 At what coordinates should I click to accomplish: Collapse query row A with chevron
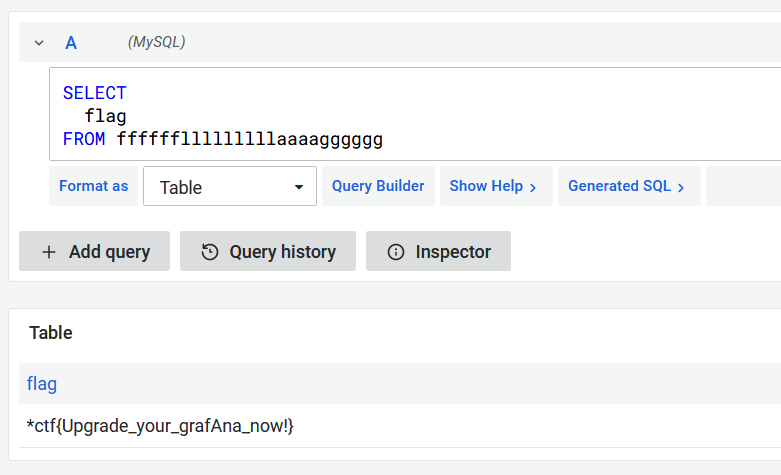39,43
